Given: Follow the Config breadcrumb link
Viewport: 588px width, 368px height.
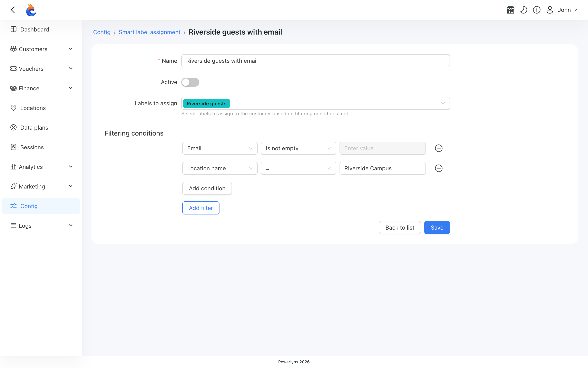Looking at the screenshot, I should [x=102, y=32].
